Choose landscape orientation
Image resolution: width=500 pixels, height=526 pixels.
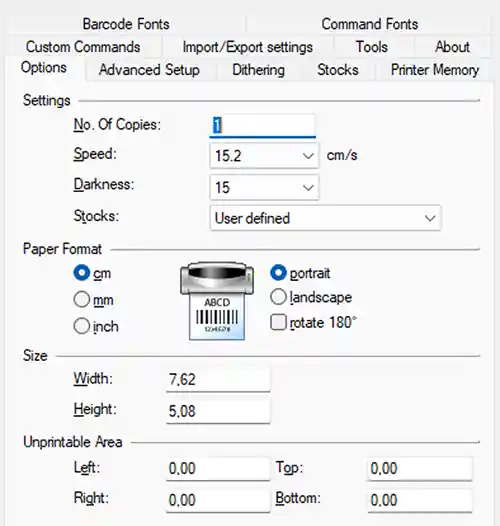tap(278, 297)
